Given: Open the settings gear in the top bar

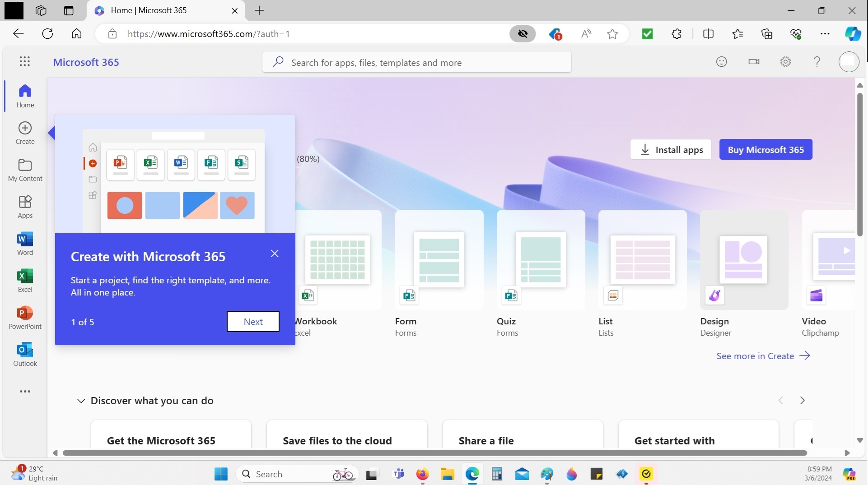Looking at the screenshot, I should [786, 62].
